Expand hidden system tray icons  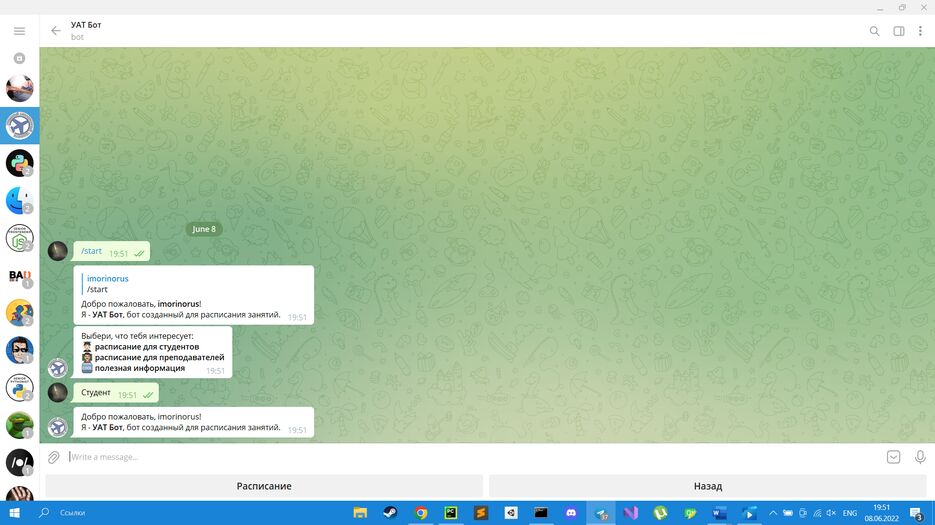tap(773, 513)
